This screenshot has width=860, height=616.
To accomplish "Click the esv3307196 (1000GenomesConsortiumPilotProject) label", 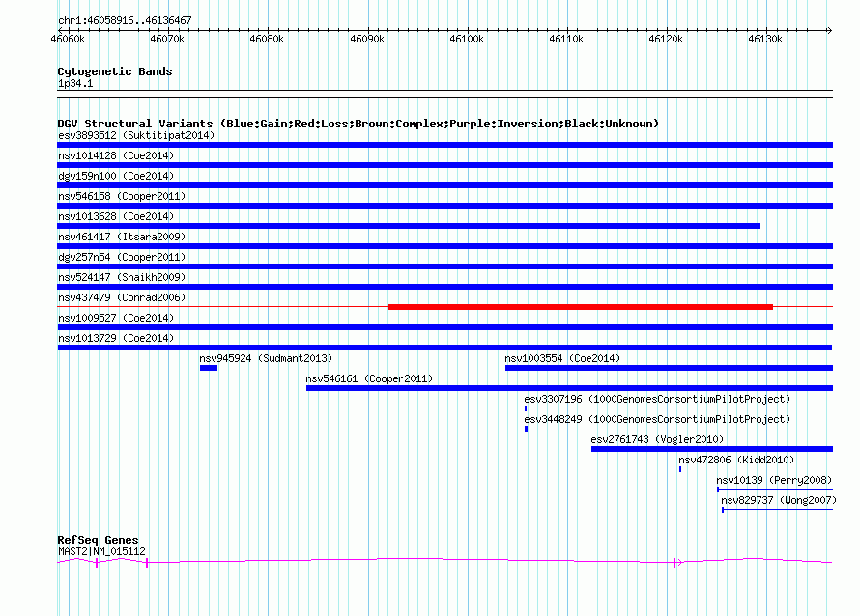I will pyautogui.click(x=657, y=399).
